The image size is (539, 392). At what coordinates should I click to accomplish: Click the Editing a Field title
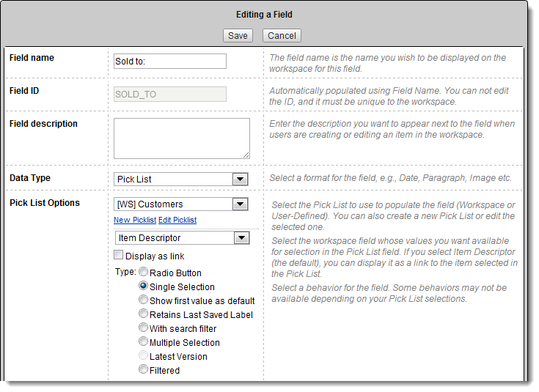(264, 15)
